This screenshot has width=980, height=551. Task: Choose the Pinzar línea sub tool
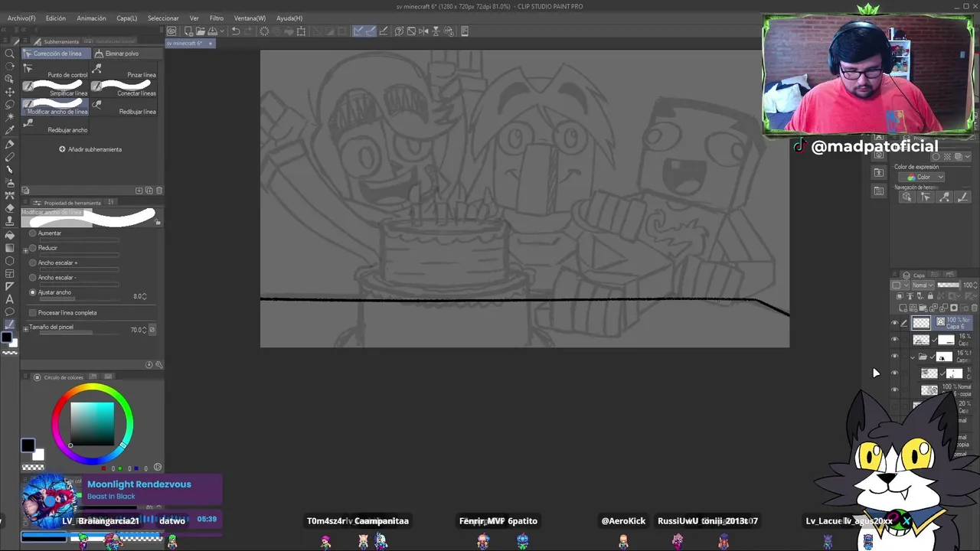tap(123, 71)
